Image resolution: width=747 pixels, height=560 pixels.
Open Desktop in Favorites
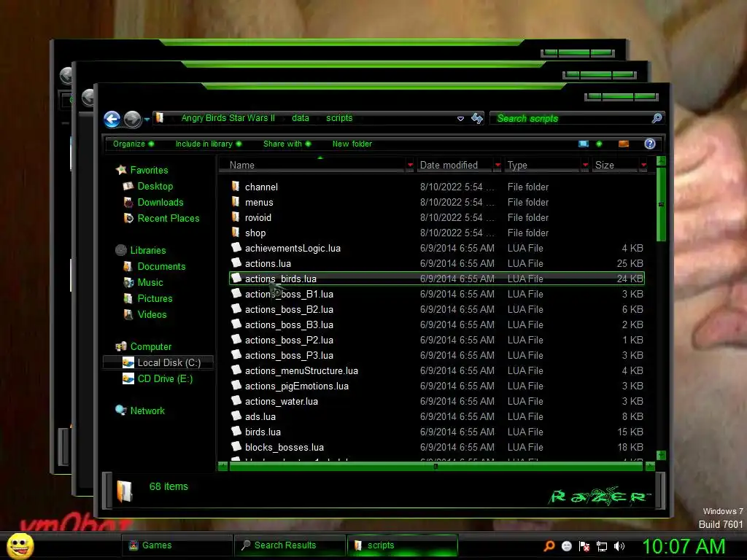tap(155, 186)
